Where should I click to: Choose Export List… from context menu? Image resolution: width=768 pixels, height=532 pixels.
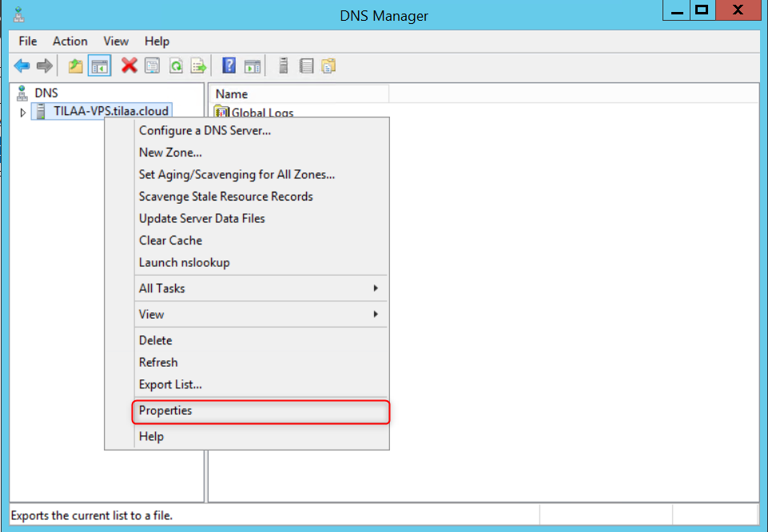pyautogui.click(x=261, y=385)
